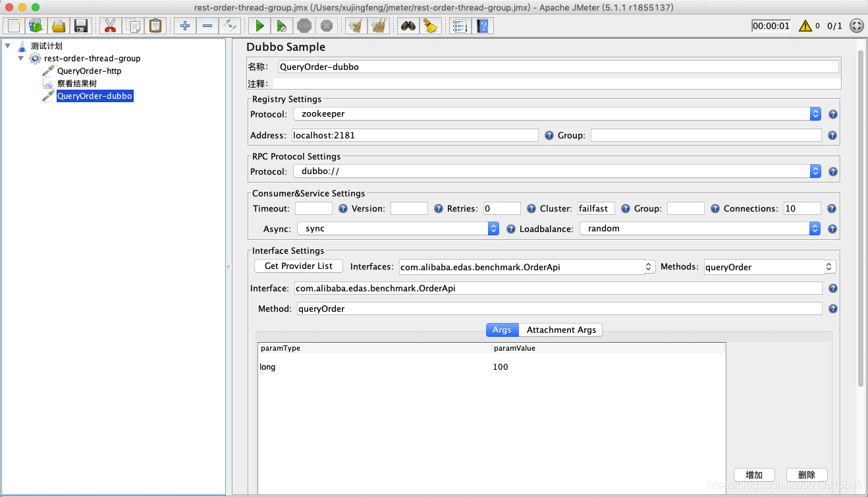This screenshot has width=868, height=497.
Task: Cut selection with the scissors icon
Action: 110,26
